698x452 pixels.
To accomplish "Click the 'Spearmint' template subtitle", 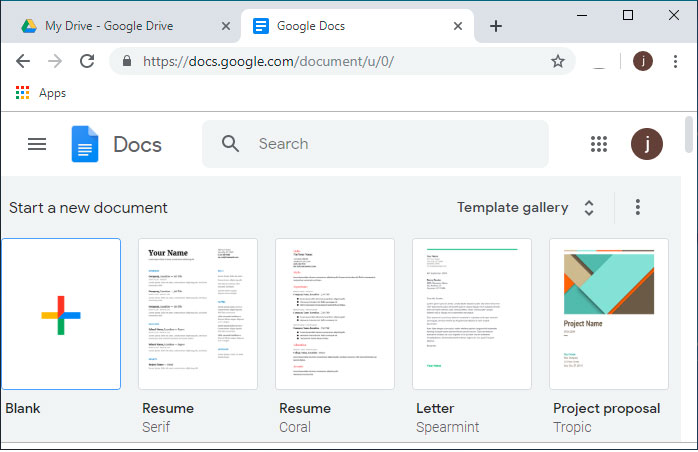I will tap(447, 428).
